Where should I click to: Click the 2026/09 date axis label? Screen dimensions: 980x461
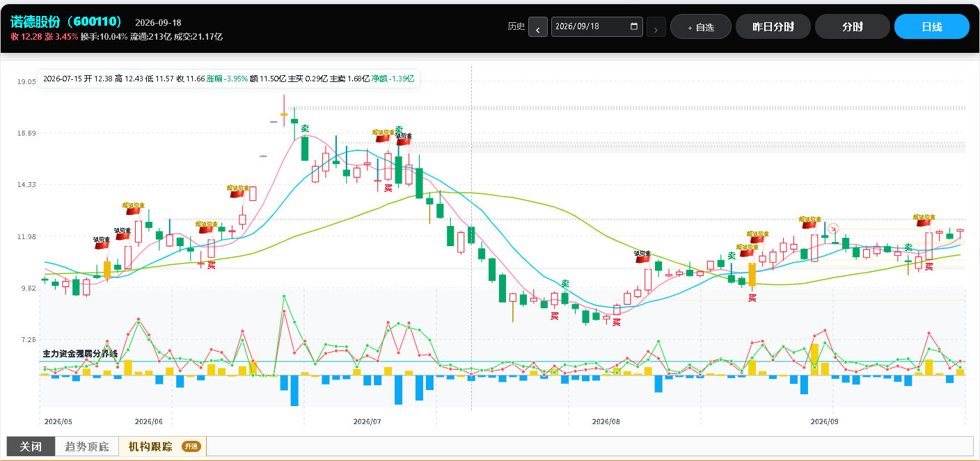tap(825, 421)
